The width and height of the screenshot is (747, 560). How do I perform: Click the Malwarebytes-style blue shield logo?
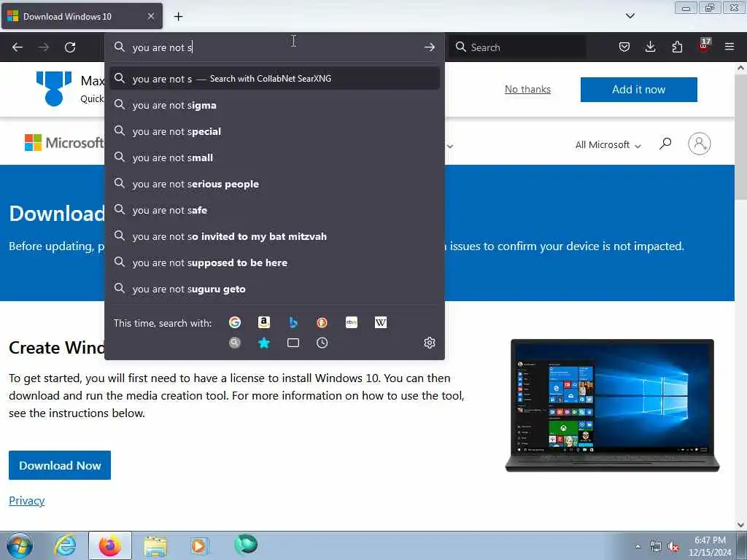point(54,88)
